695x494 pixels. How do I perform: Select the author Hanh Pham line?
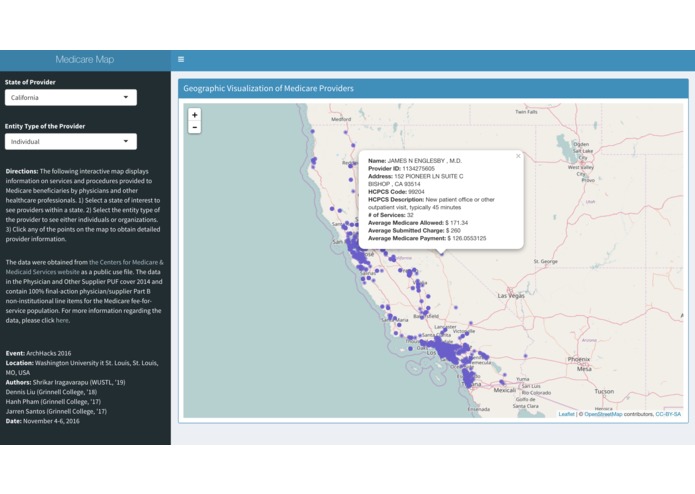tap(53, 401)
